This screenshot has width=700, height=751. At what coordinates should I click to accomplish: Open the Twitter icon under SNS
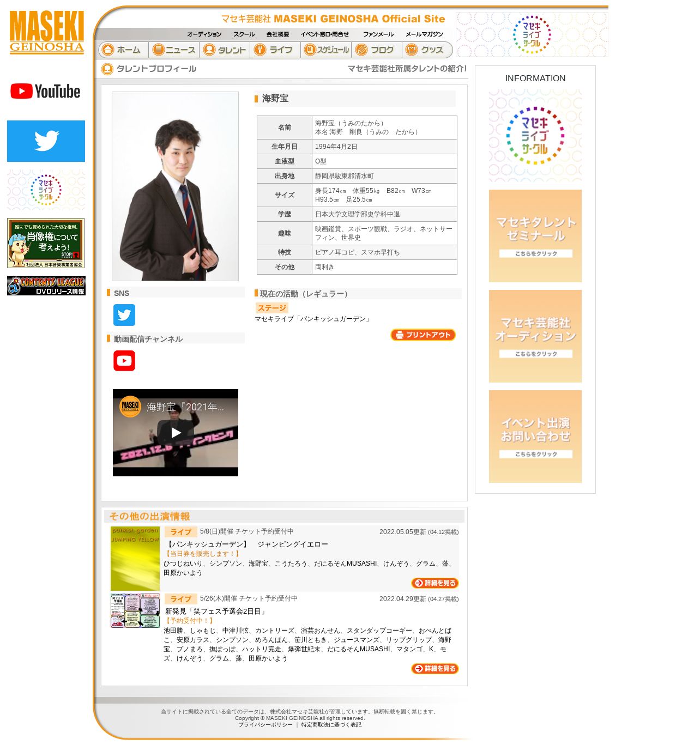[x=124, y=315]
